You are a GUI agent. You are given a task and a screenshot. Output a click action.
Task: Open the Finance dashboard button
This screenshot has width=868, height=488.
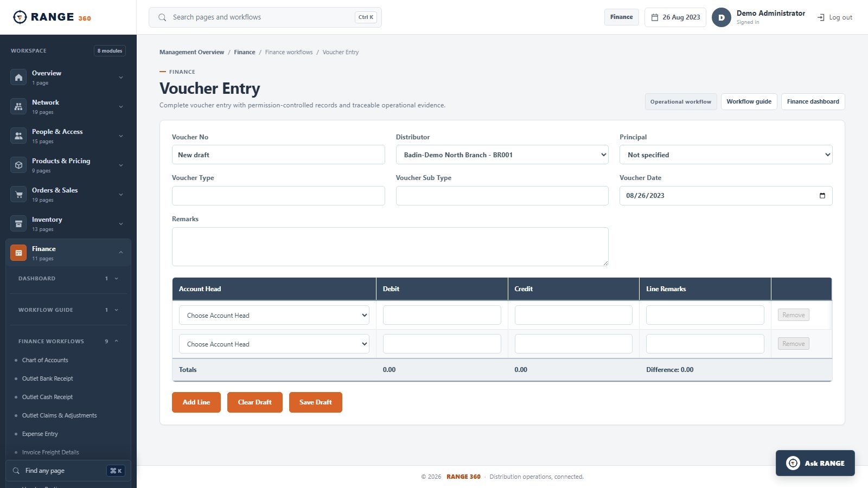[x=813, y=101]
